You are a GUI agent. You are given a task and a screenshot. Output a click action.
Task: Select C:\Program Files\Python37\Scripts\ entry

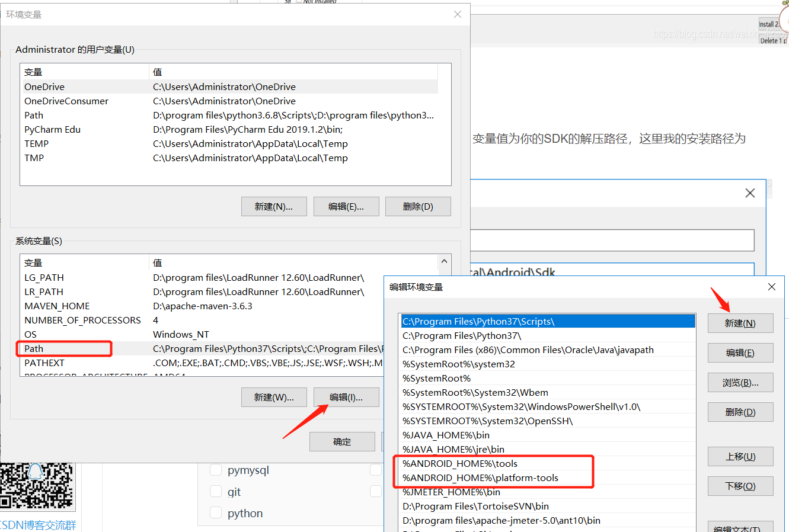(x=548, y=322)
